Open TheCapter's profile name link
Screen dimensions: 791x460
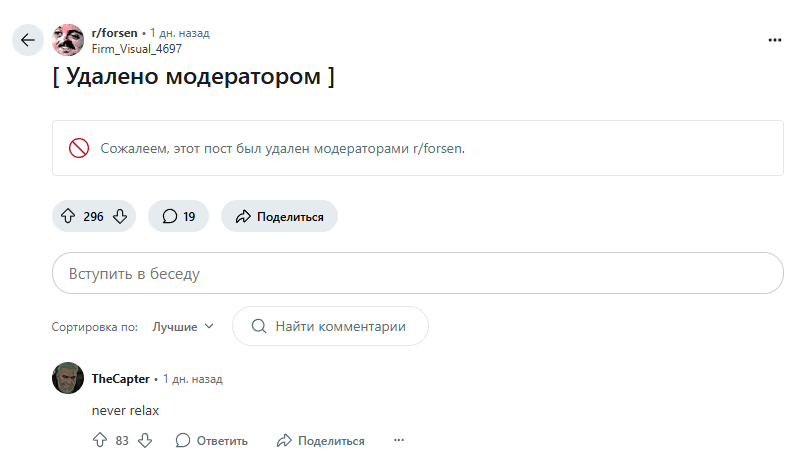121,379
